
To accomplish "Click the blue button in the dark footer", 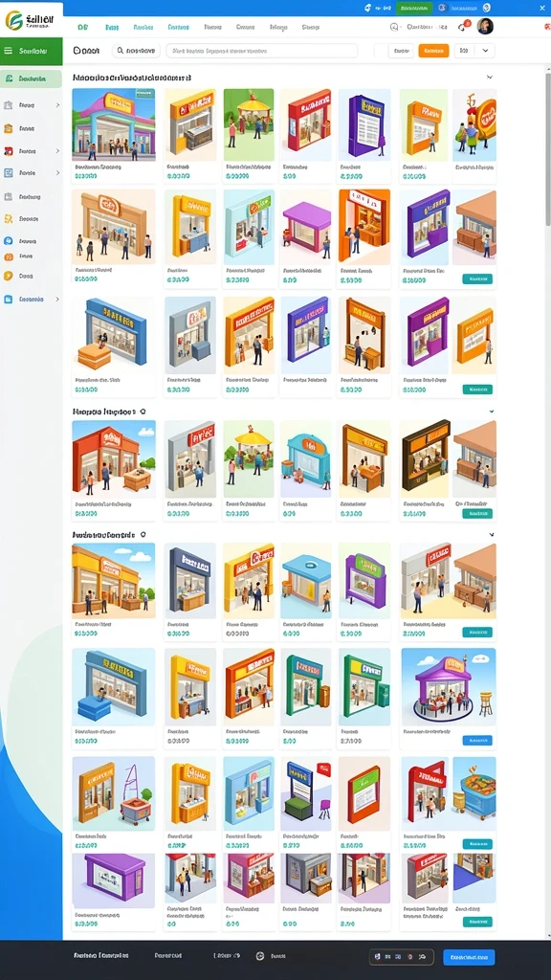I will [x=469, y=957].
